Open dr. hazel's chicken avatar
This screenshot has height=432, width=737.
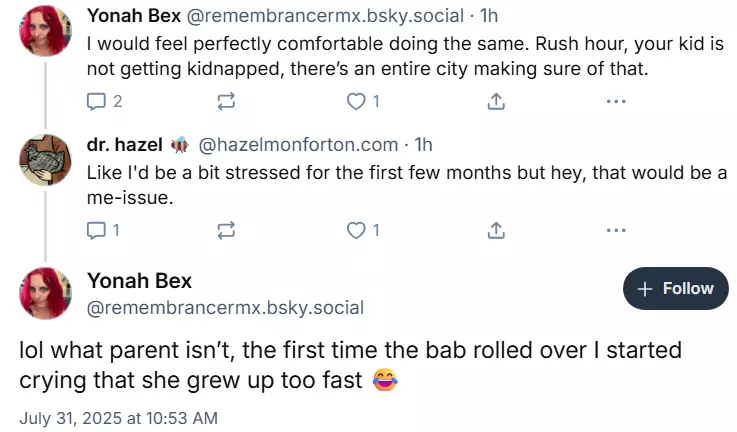click(x=45, y=160)
